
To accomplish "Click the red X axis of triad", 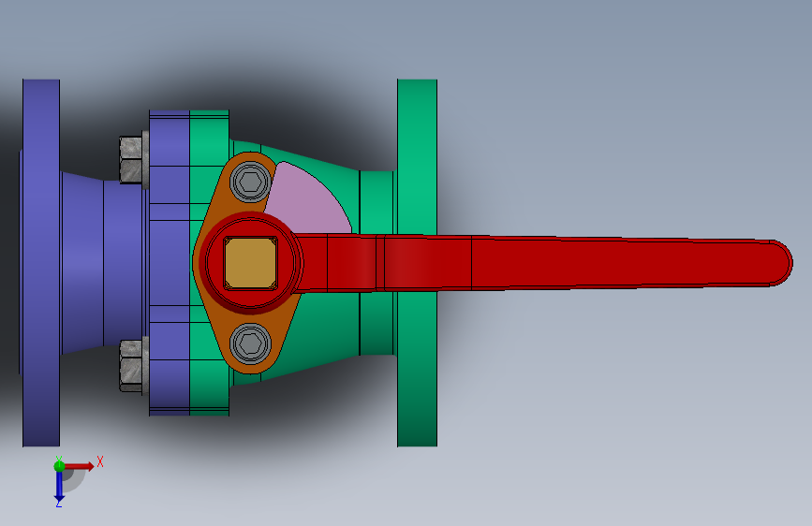I will pyautogui.click(x=80, y=466).
